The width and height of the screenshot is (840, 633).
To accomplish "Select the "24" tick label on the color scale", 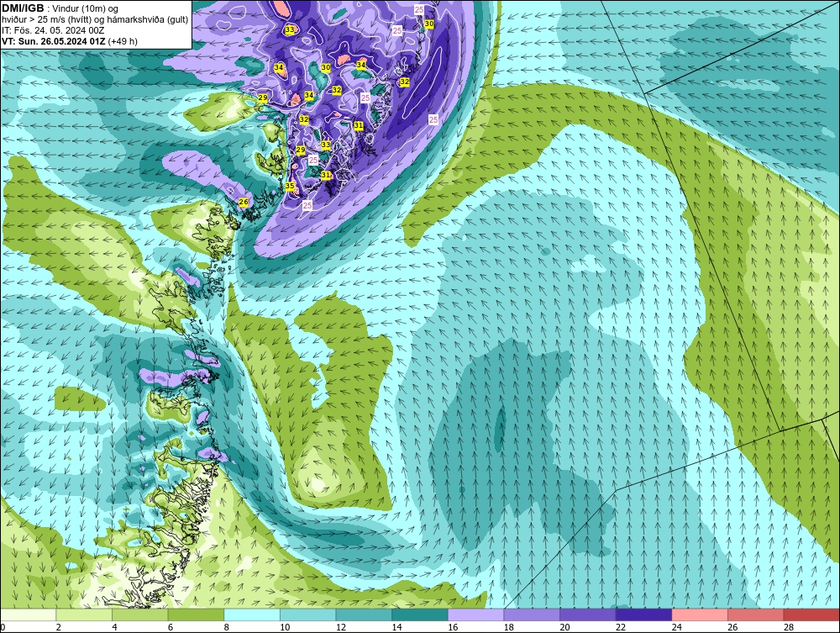I will (x=676, y=627).
